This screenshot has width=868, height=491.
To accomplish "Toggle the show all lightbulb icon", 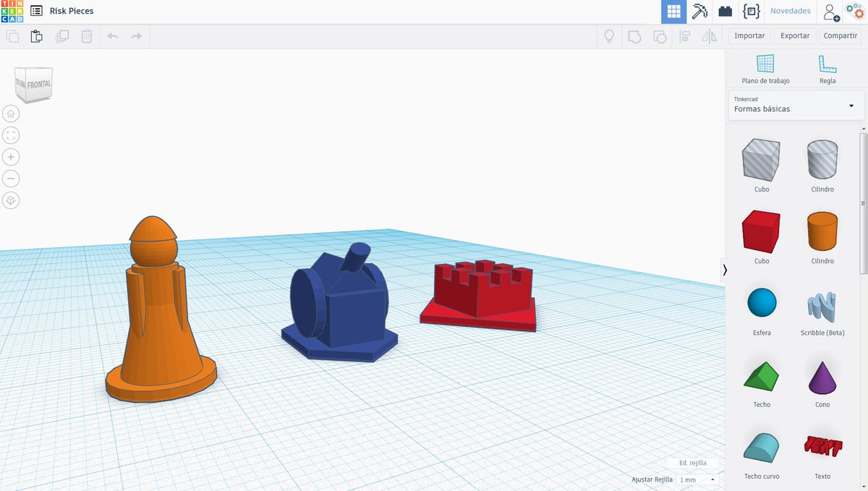I will pos(609,36).
